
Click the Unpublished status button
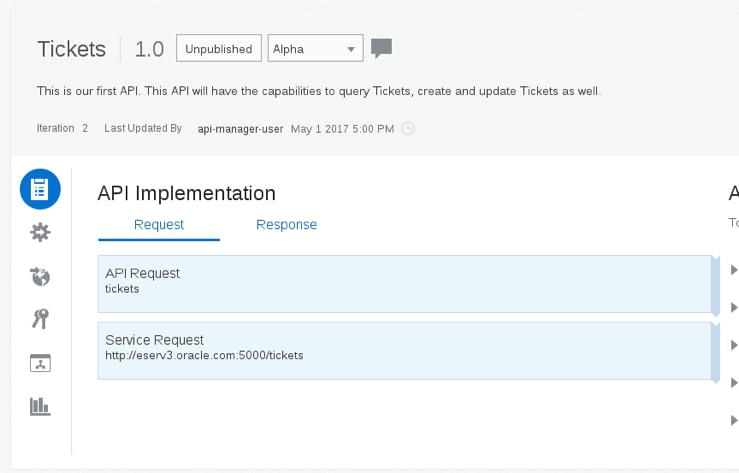coord(219,48)
